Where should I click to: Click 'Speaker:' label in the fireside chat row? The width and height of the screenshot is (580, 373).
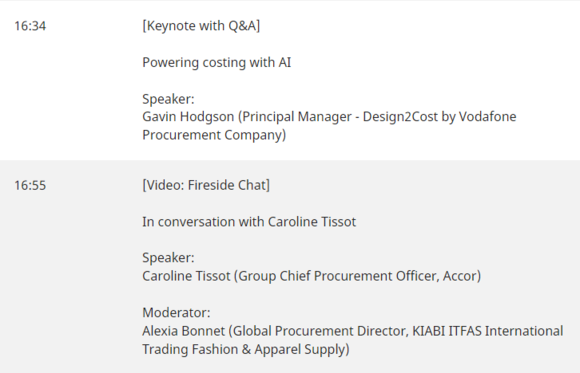pos(168,258)
